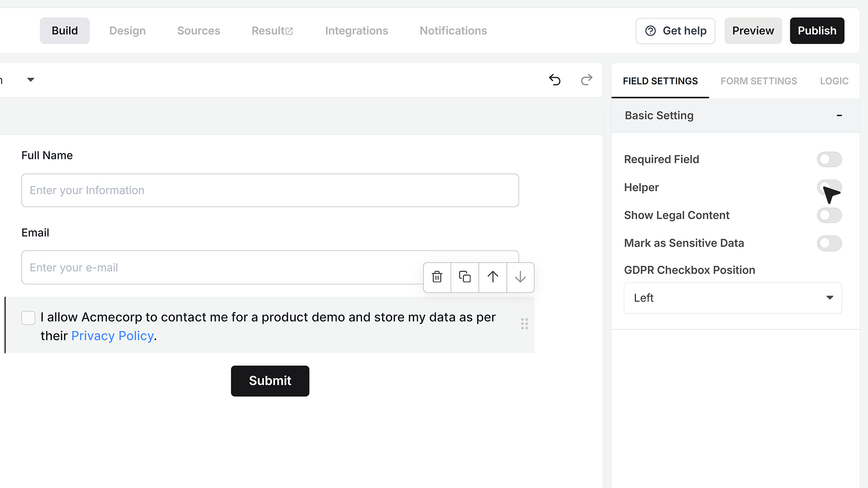Duplicate the field using the copy icon
868x488 pixels.
tap(465, 277)
